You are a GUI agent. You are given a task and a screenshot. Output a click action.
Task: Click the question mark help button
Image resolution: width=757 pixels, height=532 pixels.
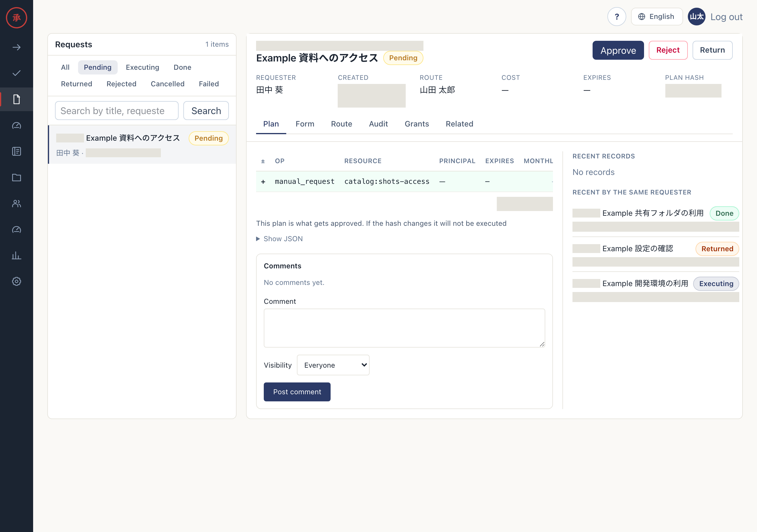(617, 17)
